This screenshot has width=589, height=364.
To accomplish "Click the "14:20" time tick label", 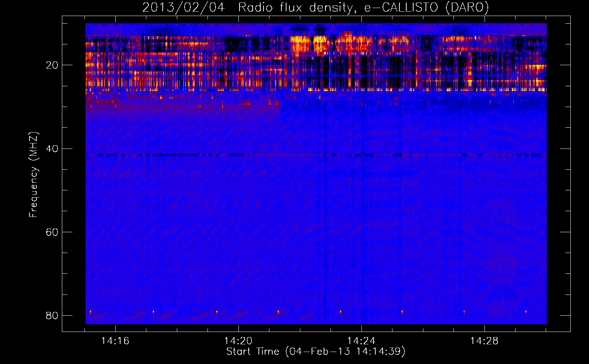I will click(238, 341).
